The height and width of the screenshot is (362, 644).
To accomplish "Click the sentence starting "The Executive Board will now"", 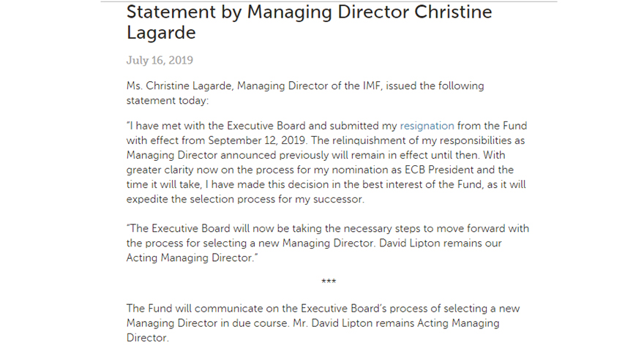I will click(328, 229).
